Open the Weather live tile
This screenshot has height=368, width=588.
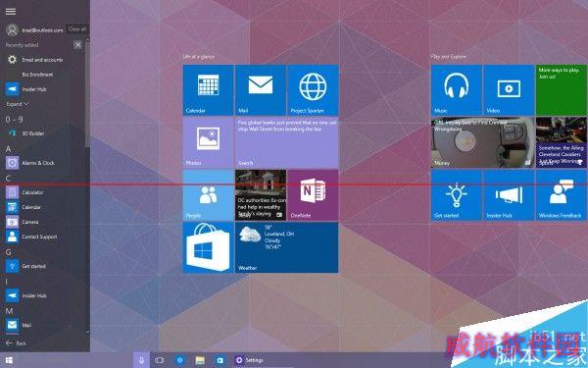(286, 247)
